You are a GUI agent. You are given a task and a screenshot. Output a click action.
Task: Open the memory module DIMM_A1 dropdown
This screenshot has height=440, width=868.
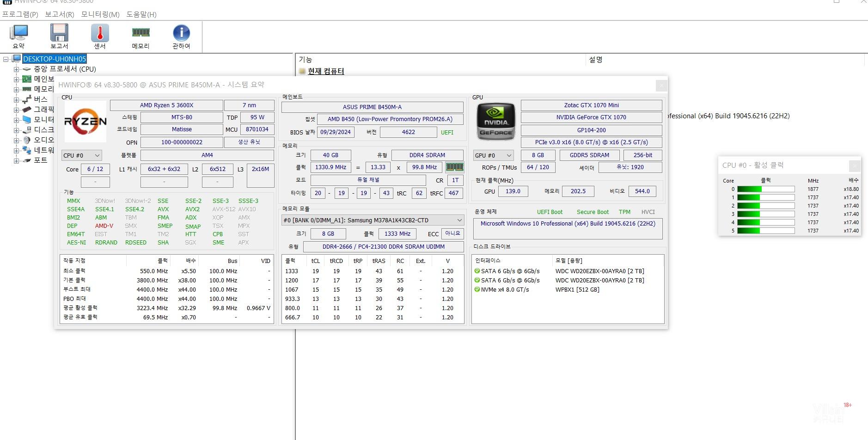click(373, 220)
